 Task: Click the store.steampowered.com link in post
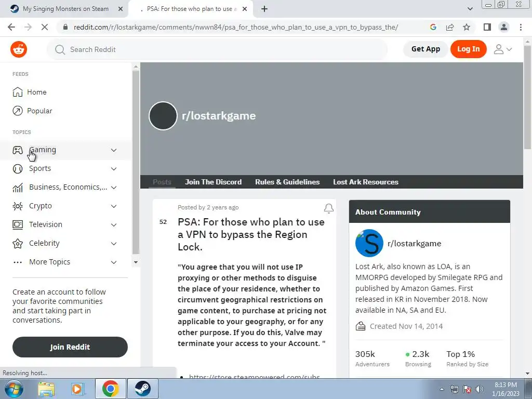point(254,376)
